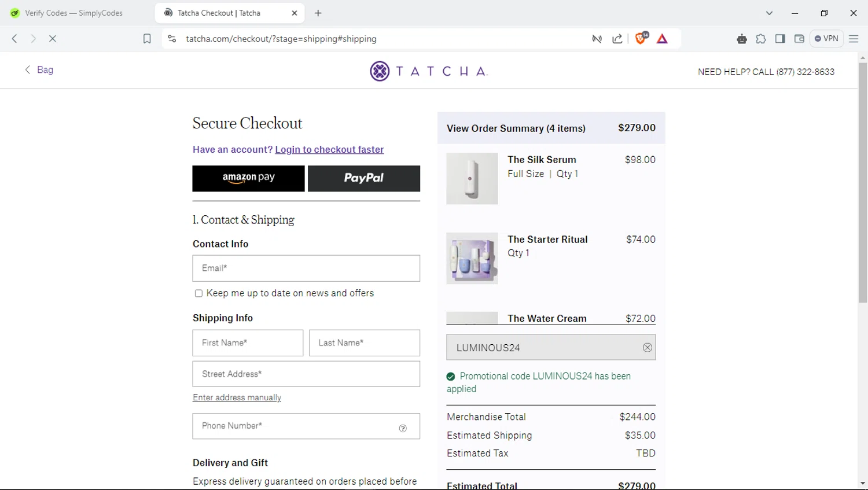The width and height of the screenshot is (868, 490).
Task: Open the browser hamburger menu
Action: tap(854, 39)
